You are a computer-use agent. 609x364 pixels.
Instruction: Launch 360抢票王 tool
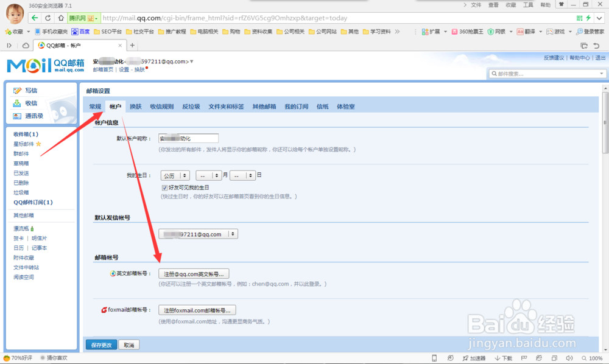pyautogui.click(x=467, y=32)
